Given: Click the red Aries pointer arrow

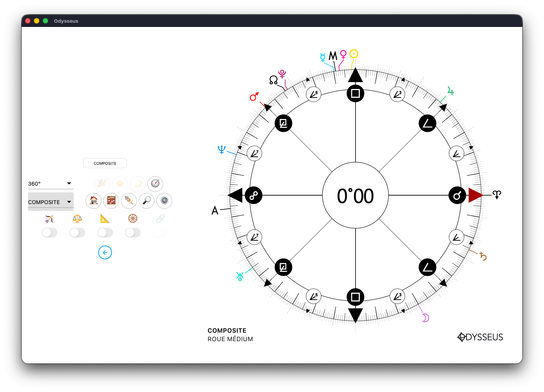Looking at the screenshot, I should [475, 195].
